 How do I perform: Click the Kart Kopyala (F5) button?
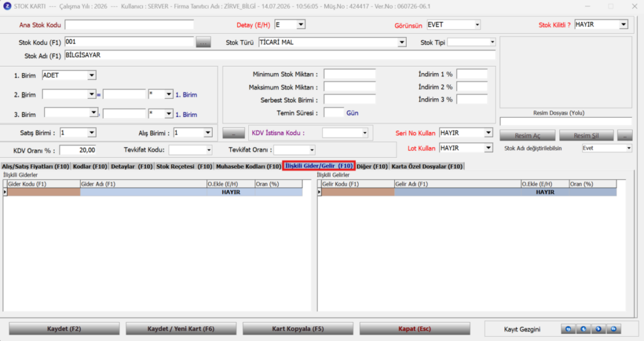point(297,328)
